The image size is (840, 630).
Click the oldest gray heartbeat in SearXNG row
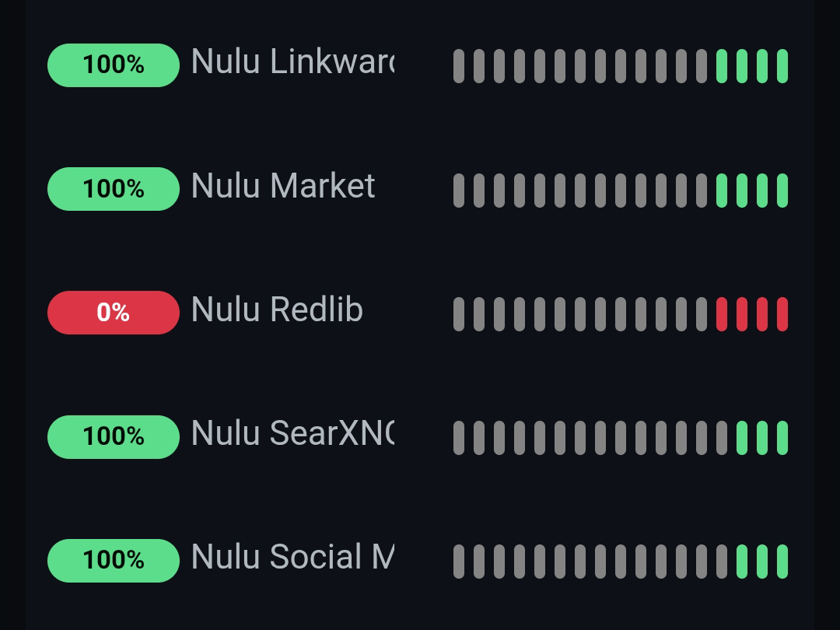pos(459,438)
